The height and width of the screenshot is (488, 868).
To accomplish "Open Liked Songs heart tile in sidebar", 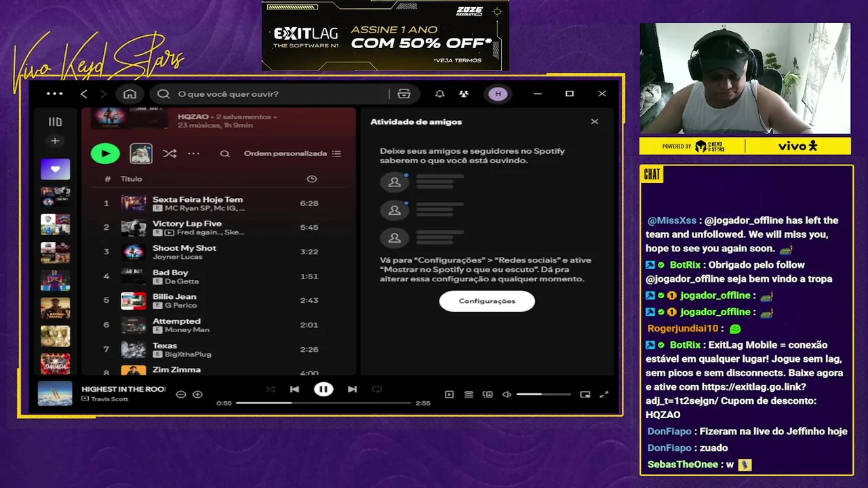I will pyautogui.click(x=55, y=169).
